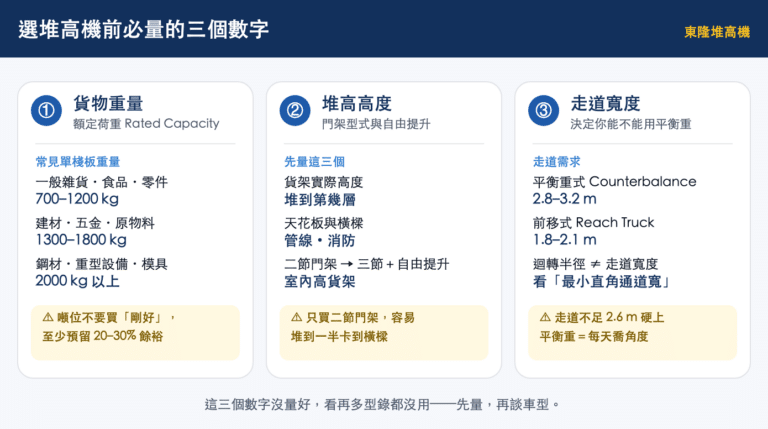Screen dimensions: 768x429
Task: Click the warning triangle before 走道不足
Action: pyautogui.click(x=545, y=317)
